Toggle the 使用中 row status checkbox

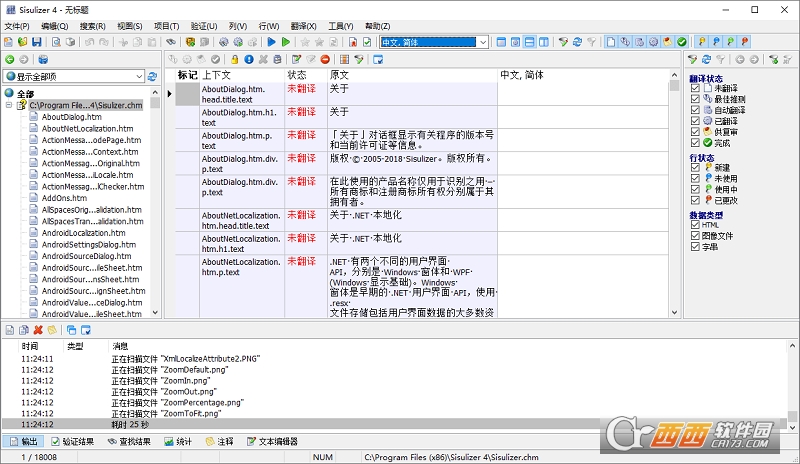coord(695,189)
